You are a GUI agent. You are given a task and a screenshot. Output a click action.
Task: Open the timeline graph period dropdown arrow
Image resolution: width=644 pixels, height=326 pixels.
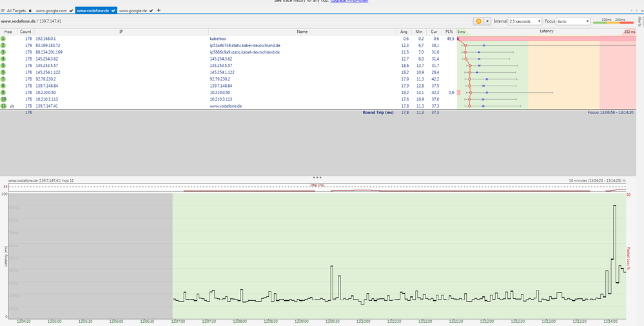point(624,180)
